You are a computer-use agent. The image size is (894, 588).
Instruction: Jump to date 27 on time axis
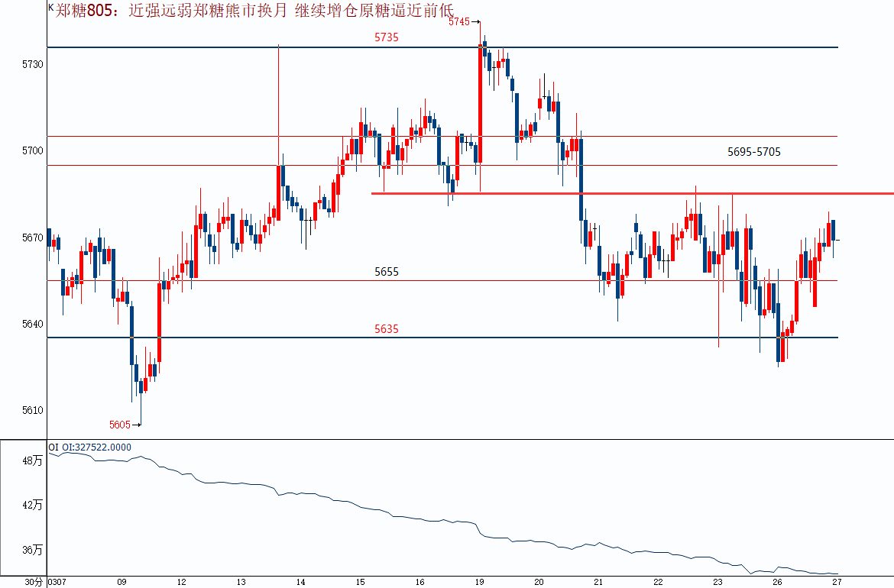pos(837,582)
